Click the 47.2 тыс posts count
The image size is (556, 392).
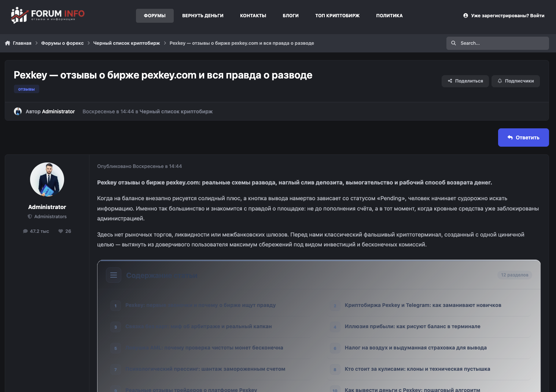[36, 231]
